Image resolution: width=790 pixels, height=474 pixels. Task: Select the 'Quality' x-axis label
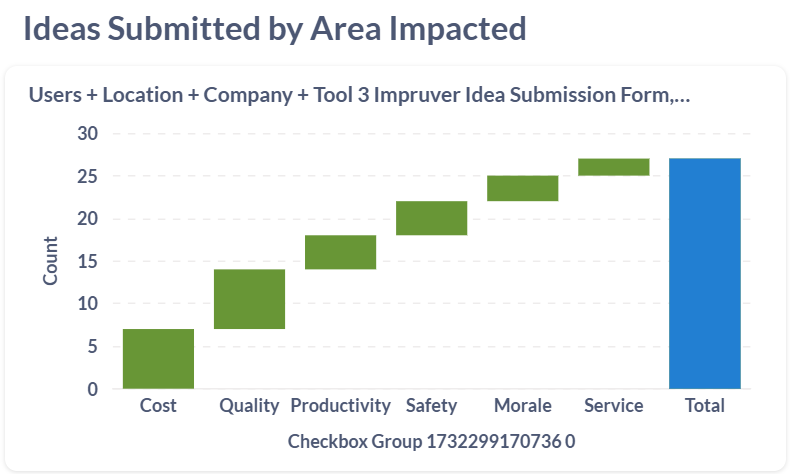[x=249, y=406]
